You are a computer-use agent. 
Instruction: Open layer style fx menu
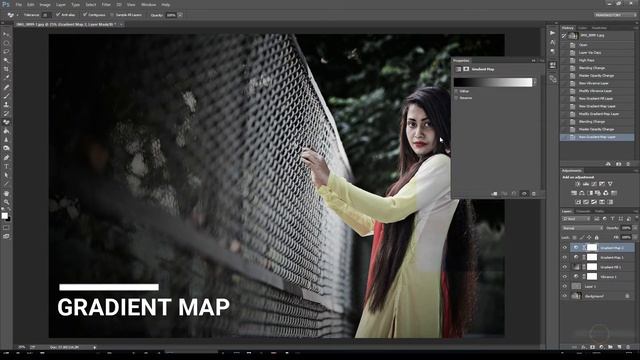click(x=583, y=347)
